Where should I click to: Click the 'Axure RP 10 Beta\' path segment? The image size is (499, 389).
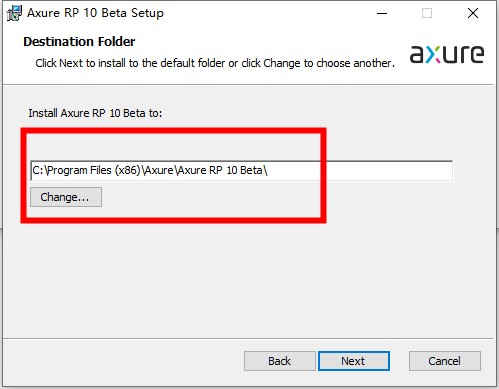(223, 170)
